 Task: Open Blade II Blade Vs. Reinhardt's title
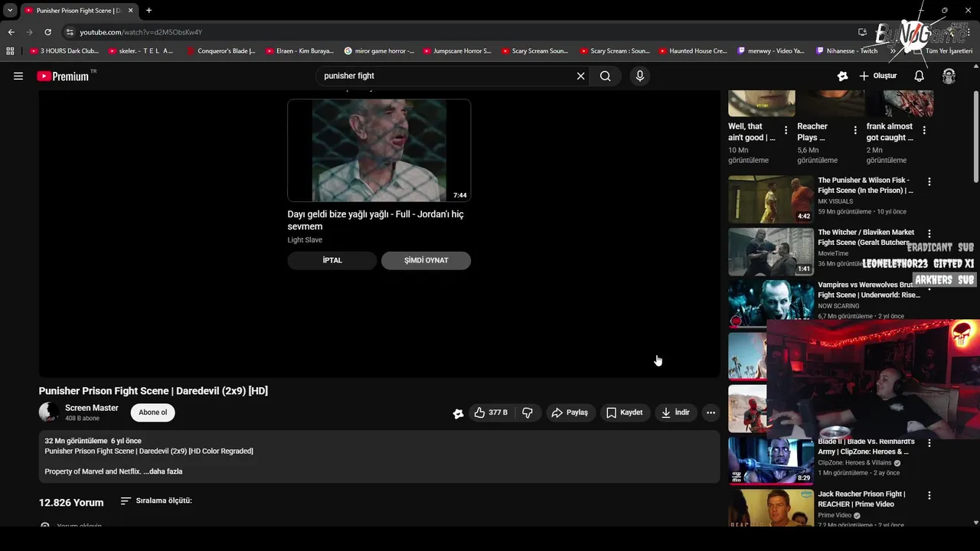click(866, 447)
